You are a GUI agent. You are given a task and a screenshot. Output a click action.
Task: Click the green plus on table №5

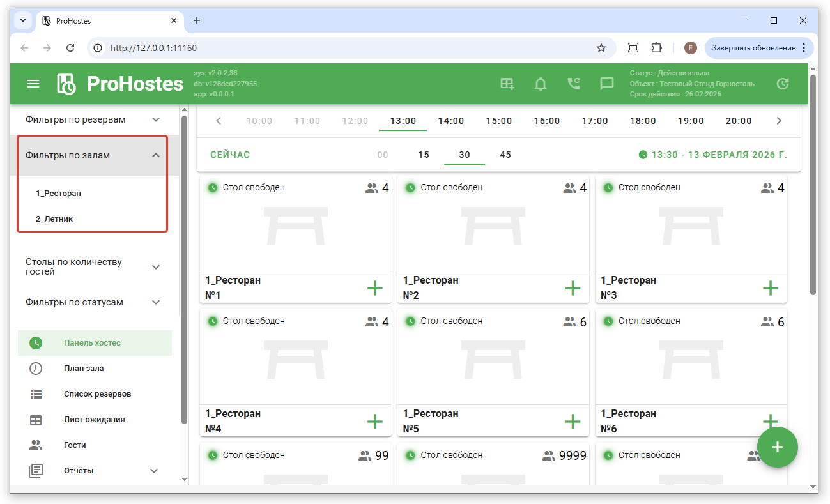point(573,422)
